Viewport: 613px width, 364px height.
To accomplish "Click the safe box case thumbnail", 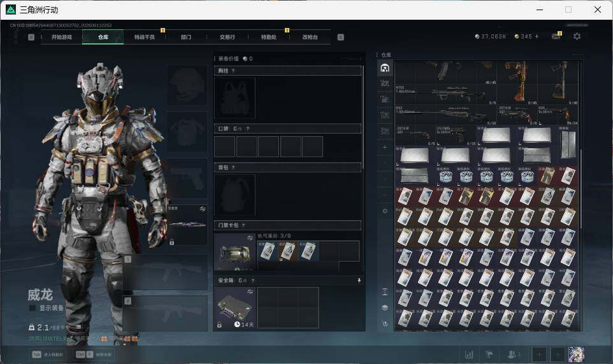I will point(234,308).
